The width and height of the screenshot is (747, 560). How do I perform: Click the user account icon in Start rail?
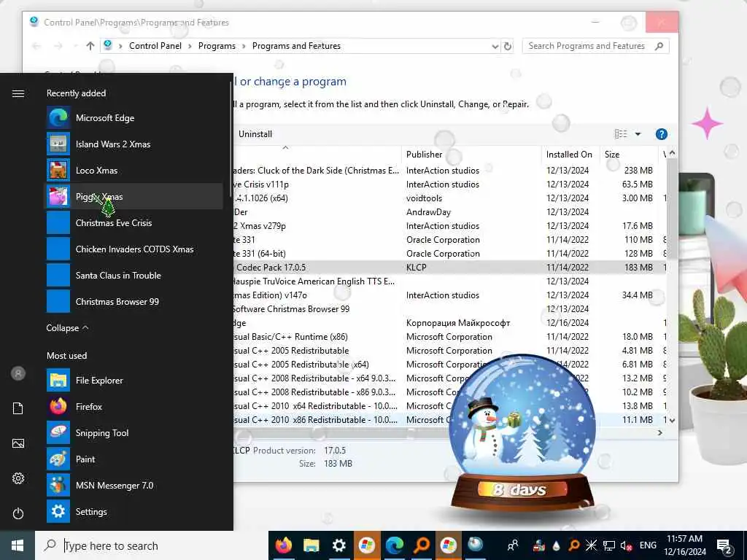pos(18,373)
